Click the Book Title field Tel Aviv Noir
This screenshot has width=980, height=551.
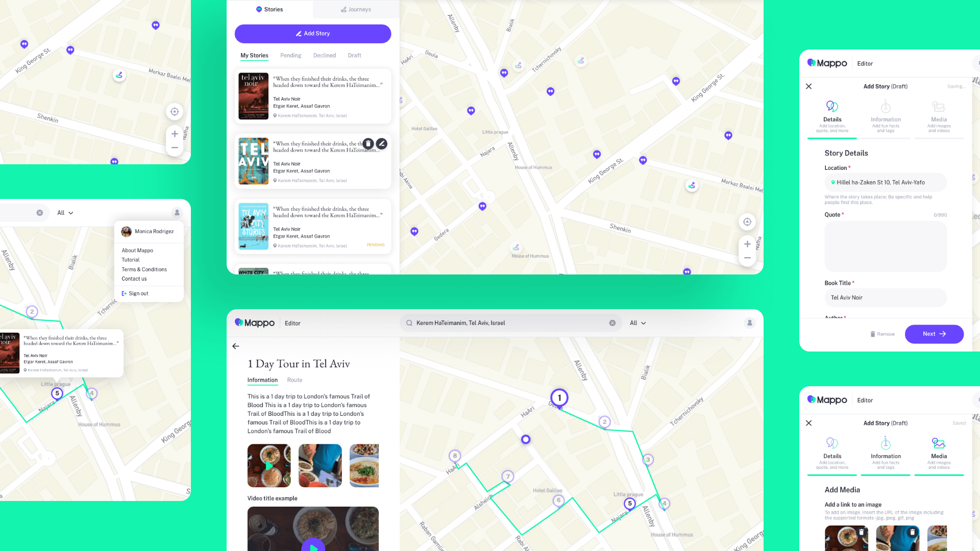pos(886,297)
